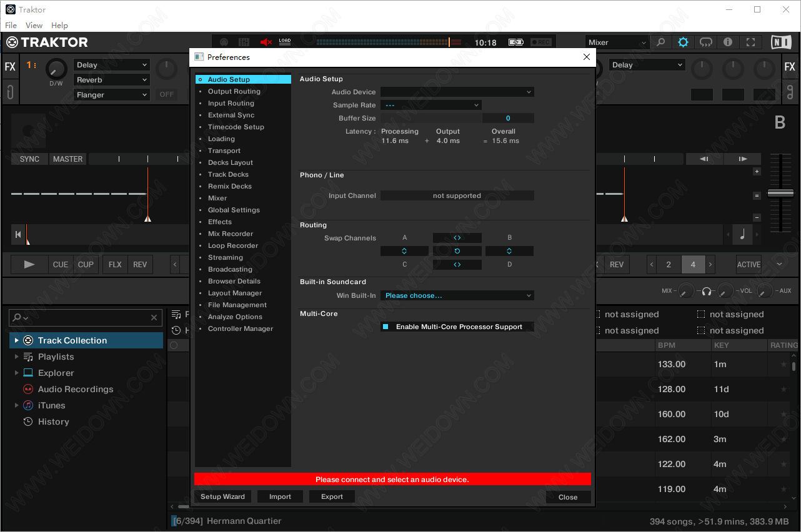Screen dimensions: 801x532
Task: Click the waveform zoom-in plus button
Action: tap(757, 171)
